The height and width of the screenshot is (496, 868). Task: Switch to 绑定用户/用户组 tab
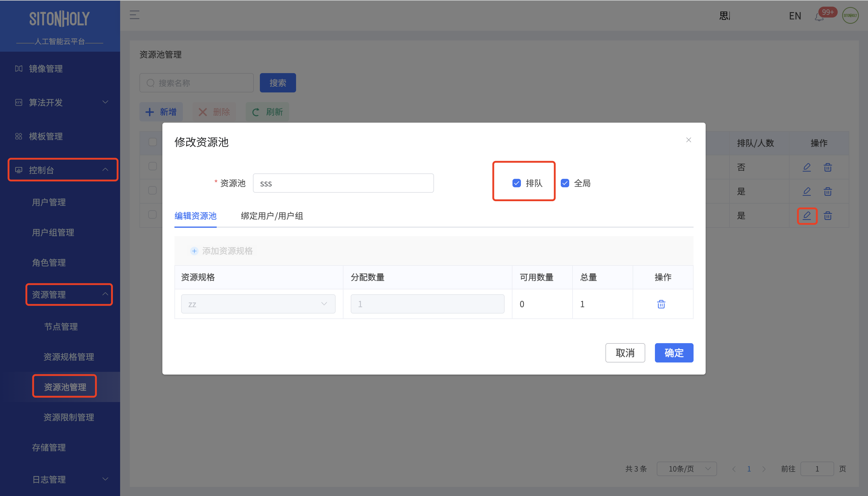pyautogui.click(x=272, y=216)
